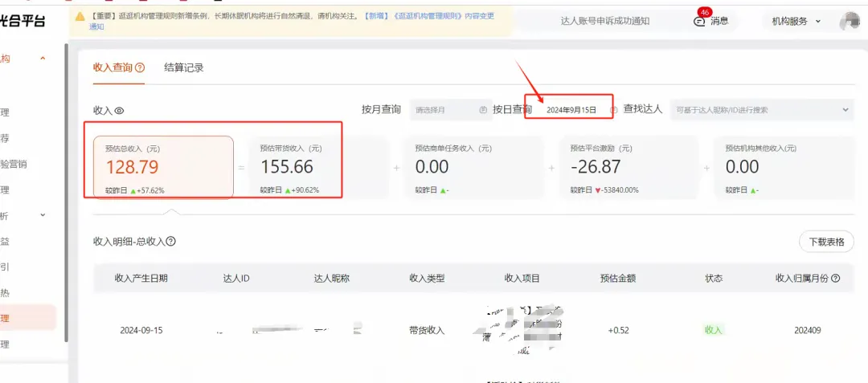This screenshot has width=868, height=383.
Task: Collapse the first sidebar menu group 构
Action: point(43,59)
